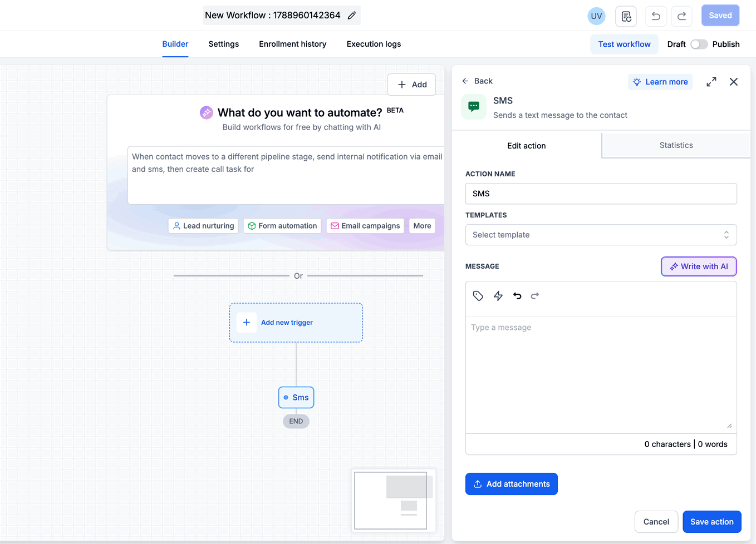The image size is (756, 544).
Task: Open the Settings tab
Action: [x=224, y=44]
